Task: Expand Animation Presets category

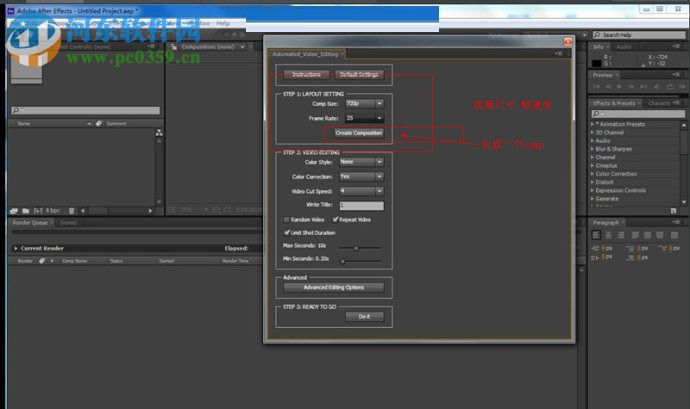Action: click(x=592, y=124)
